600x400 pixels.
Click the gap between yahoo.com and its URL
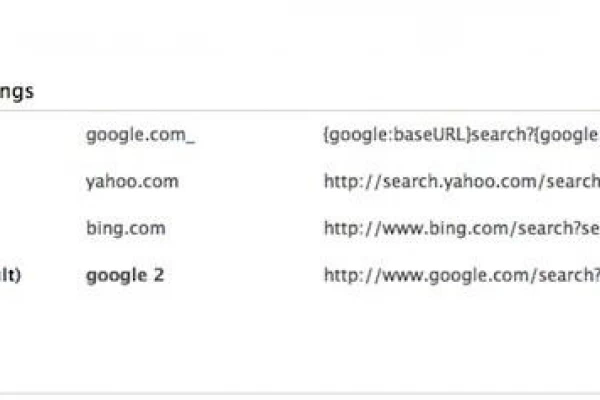click(x=250, y=181)
